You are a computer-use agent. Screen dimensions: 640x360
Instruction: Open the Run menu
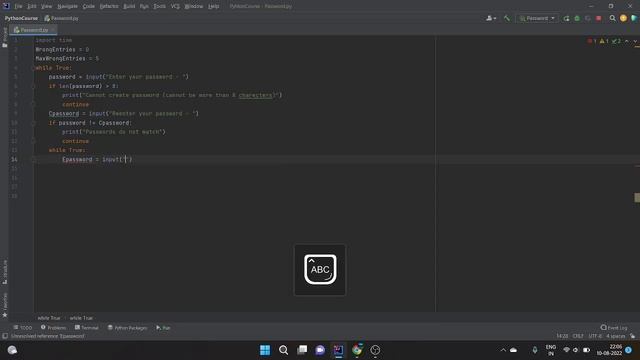(x=144, y=6)
